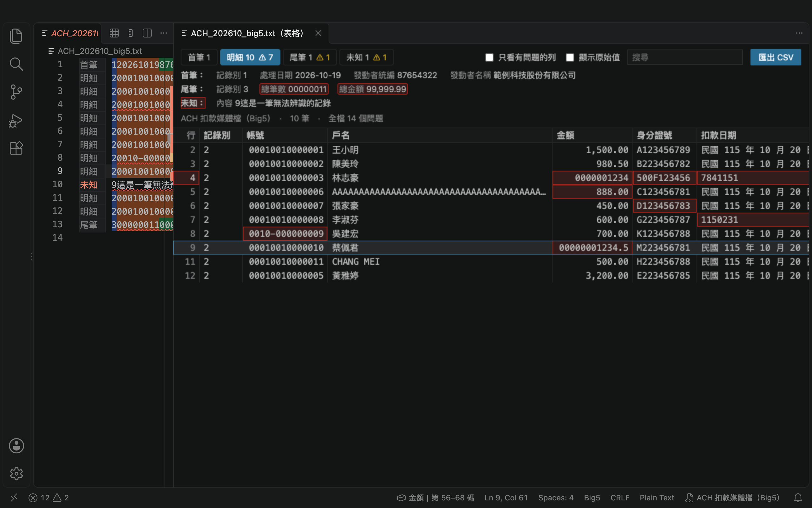Switch to 首筆 1 tab
Screen dimensions: 812x508
pos(199,57)
